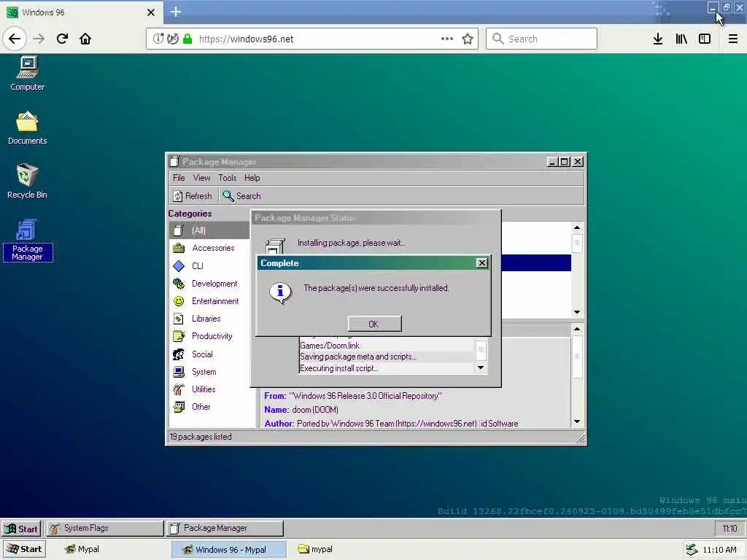Choose the Development category icon
The height and width of the screenshot is (560, 747).
coord(179,284)
